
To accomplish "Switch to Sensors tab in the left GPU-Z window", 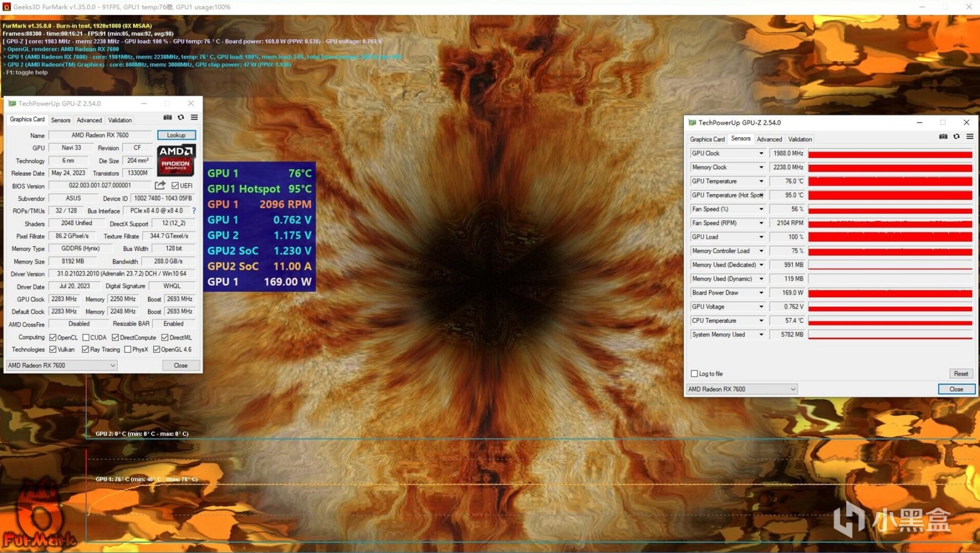I will (x=61, y=120).
